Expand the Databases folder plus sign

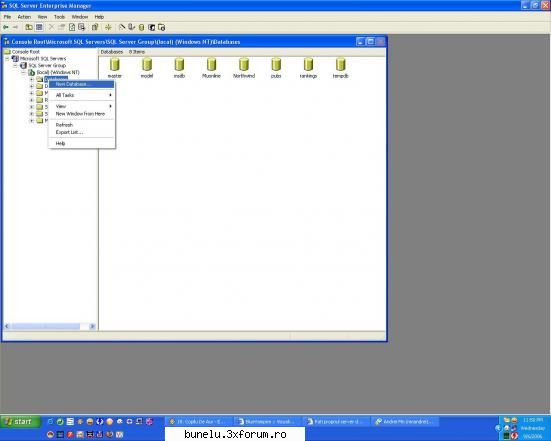32,79
